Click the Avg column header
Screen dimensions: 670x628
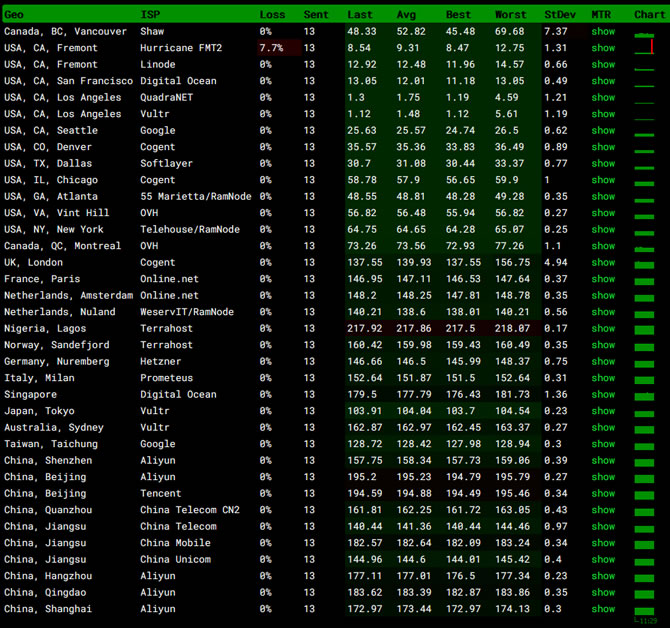406,15
